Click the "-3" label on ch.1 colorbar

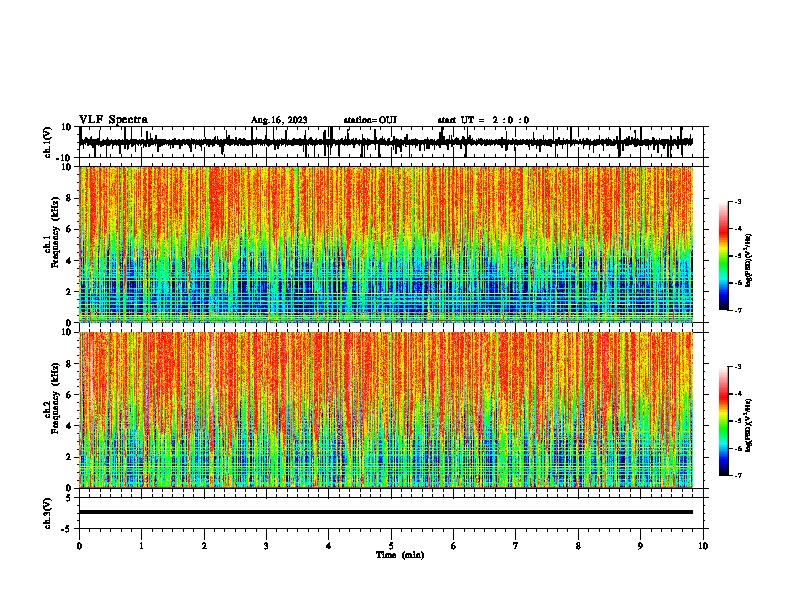[x=738, y=202]
